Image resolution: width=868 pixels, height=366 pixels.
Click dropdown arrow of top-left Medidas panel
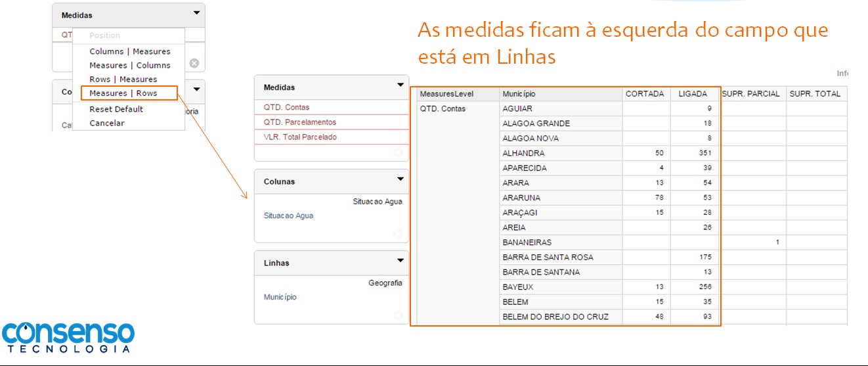click(x=196, y=12)
